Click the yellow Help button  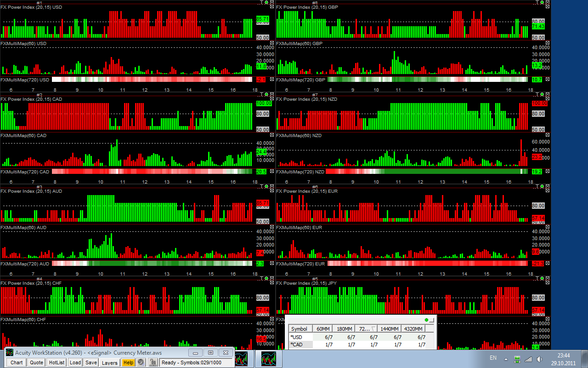[x=128, y=362]
